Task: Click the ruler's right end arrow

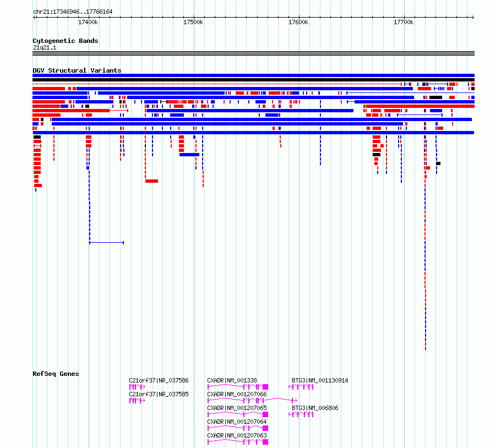Action: [472, 18]
